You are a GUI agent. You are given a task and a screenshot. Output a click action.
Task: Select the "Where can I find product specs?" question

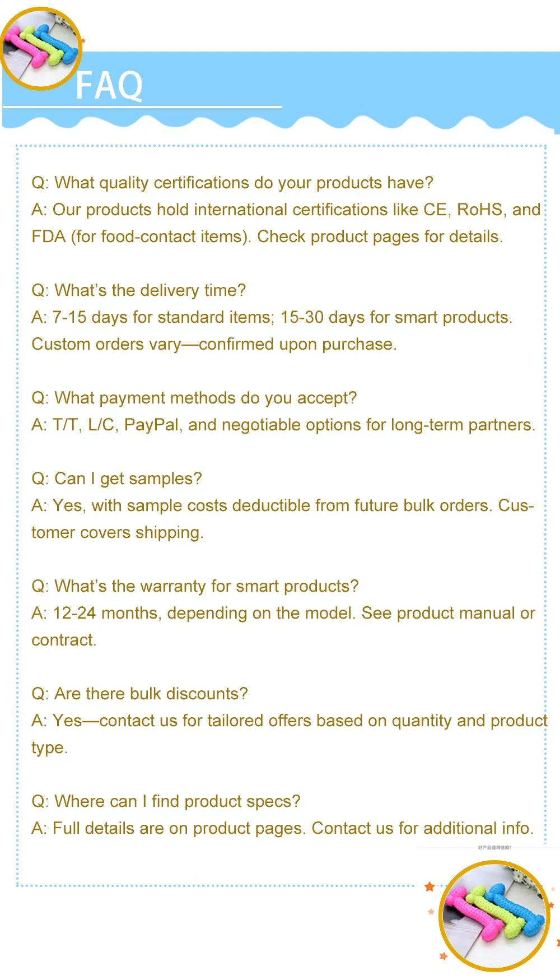coord(166,801)
